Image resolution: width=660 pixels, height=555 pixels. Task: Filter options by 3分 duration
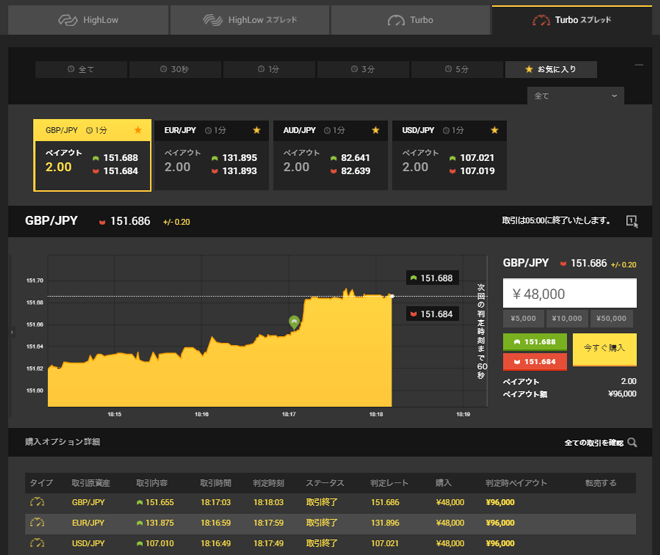tap(363, 69)
